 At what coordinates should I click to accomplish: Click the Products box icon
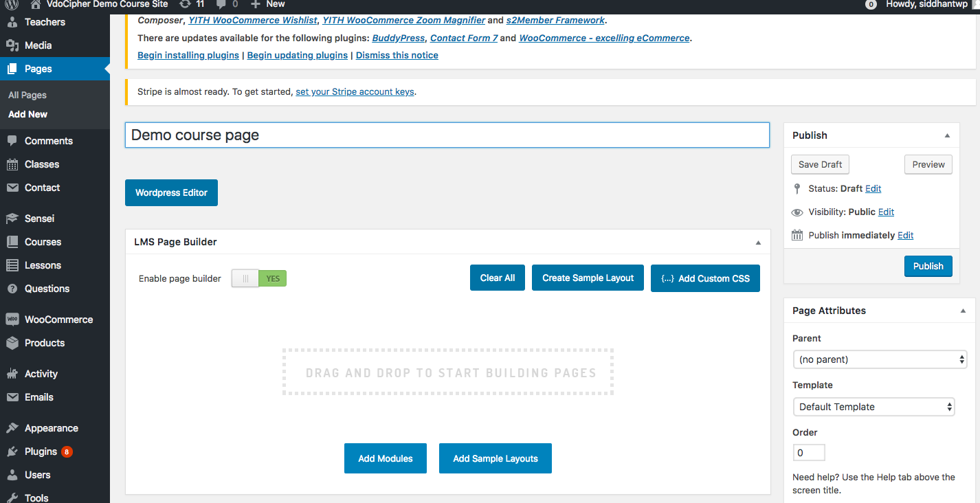coord(12,343)
